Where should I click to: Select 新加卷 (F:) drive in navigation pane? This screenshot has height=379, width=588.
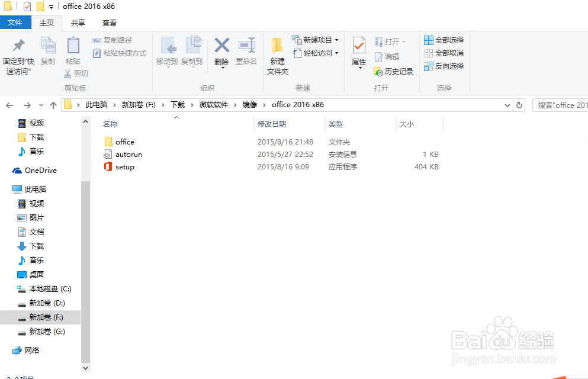click(40, 317)
